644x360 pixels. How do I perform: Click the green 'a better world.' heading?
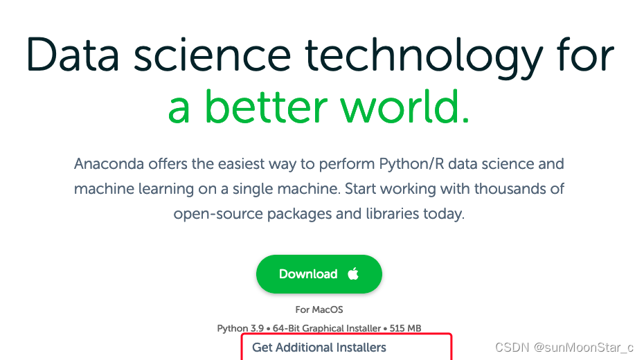319,107
